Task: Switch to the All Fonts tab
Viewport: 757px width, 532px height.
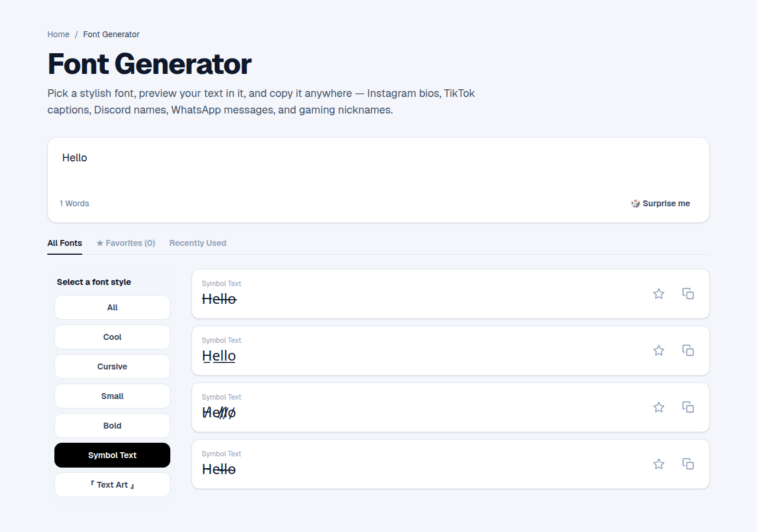Action: 64,243
